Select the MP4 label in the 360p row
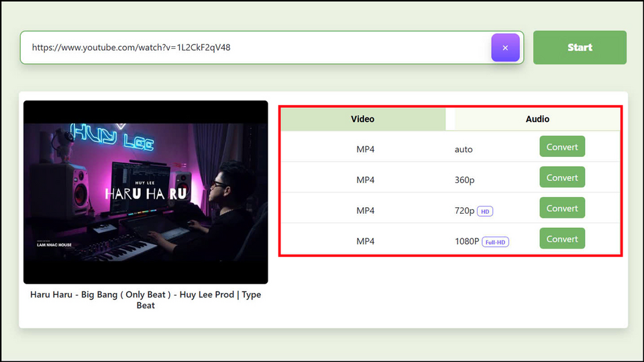Image resolution: width=644 pixels, height=362 pixels. click(366, 180)
